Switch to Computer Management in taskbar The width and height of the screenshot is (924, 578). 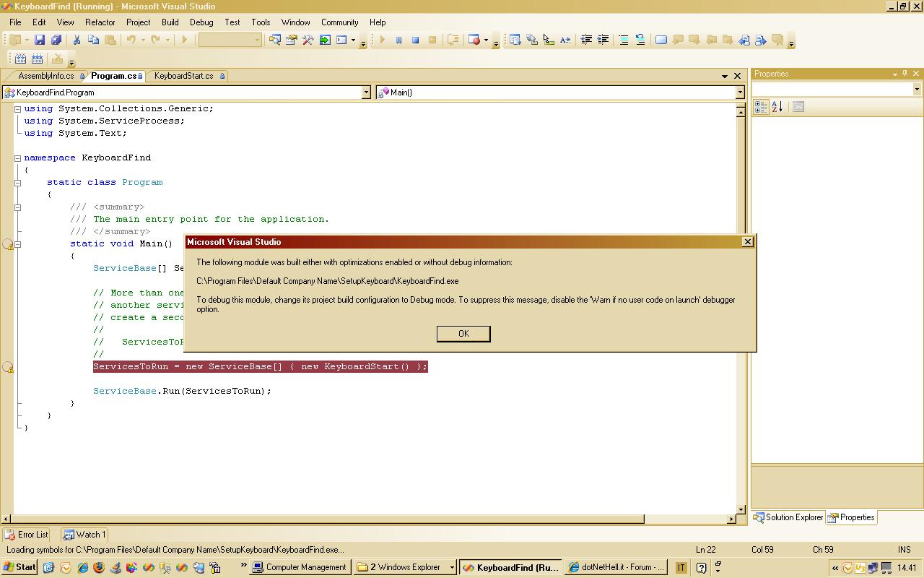(300, 567)
